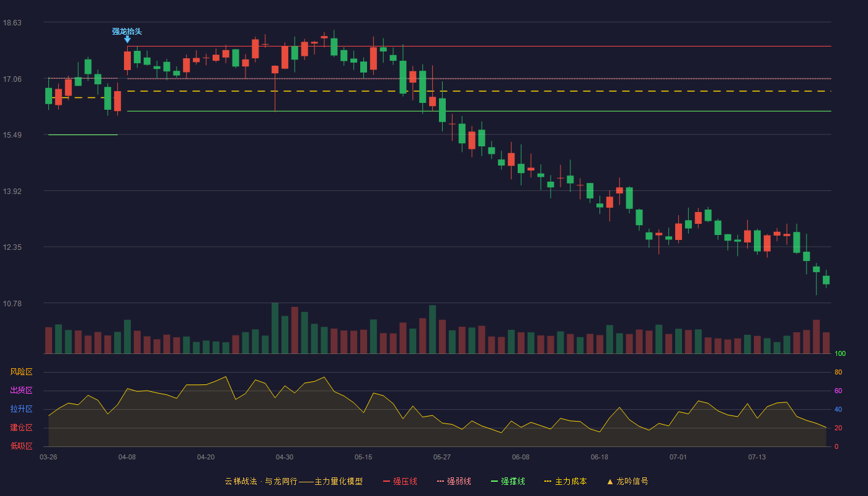Select the 低吸区 zone label

tap(21, 446)
